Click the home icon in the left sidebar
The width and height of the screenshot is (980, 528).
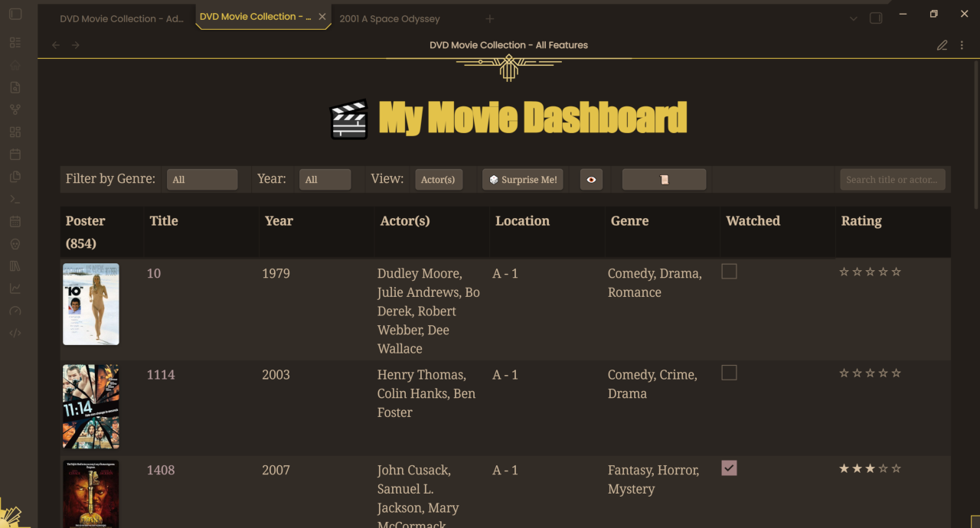click(15, 64)
